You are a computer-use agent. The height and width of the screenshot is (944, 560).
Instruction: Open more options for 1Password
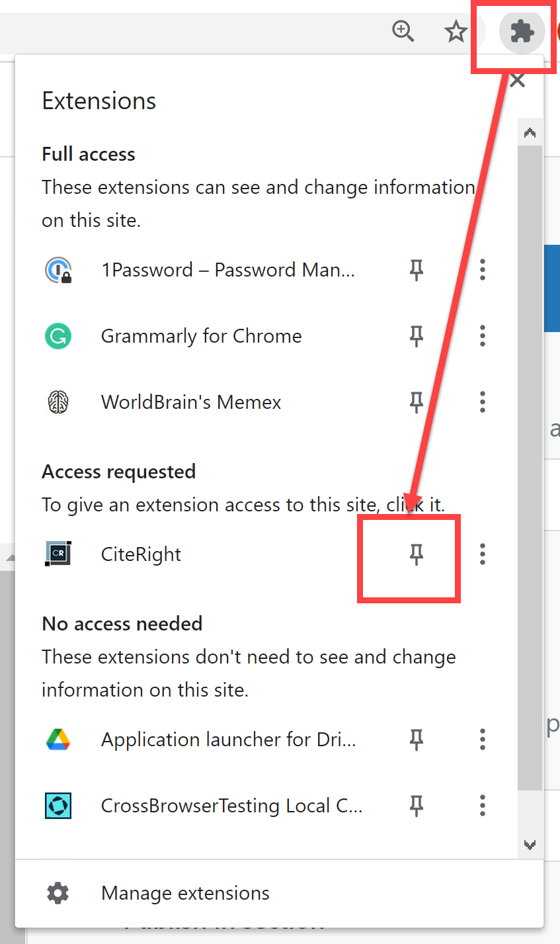coord(483,270)
